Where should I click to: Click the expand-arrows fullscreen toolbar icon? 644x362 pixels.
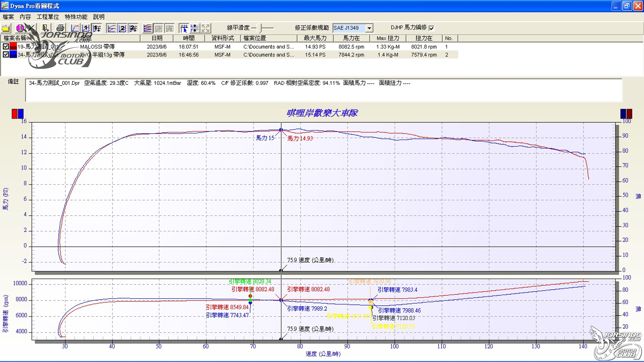(x=206, y=28)
